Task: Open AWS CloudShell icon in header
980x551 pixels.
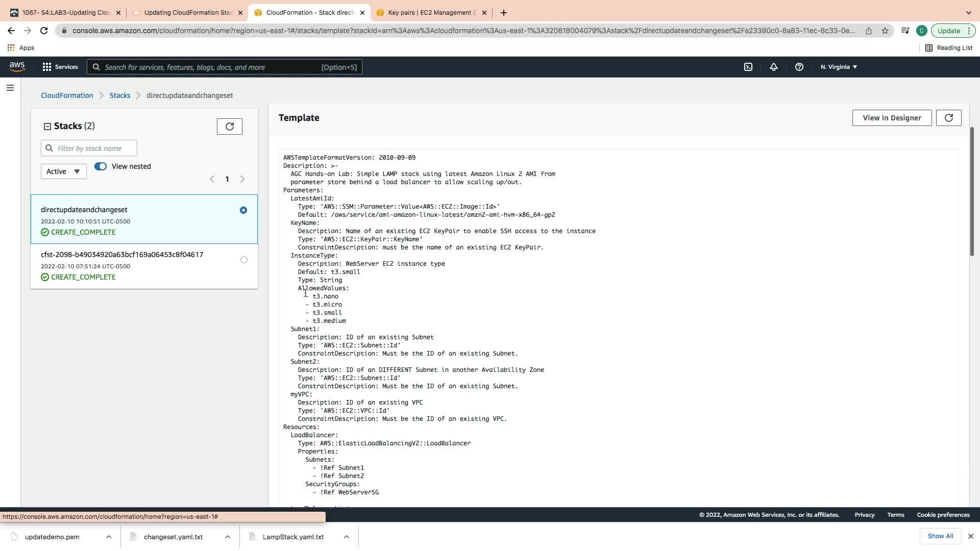Action: pyautogui.click(x=748, y=67)
